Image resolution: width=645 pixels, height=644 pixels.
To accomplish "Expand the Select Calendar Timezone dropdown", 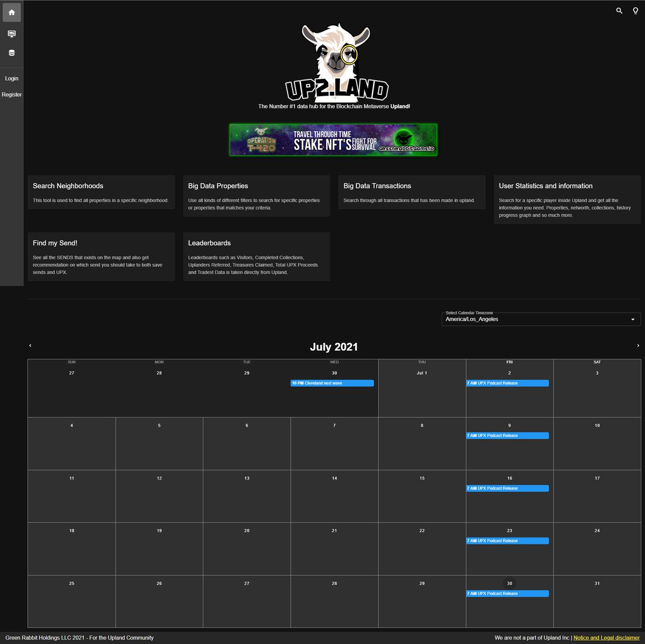I will tap(541, 319).
